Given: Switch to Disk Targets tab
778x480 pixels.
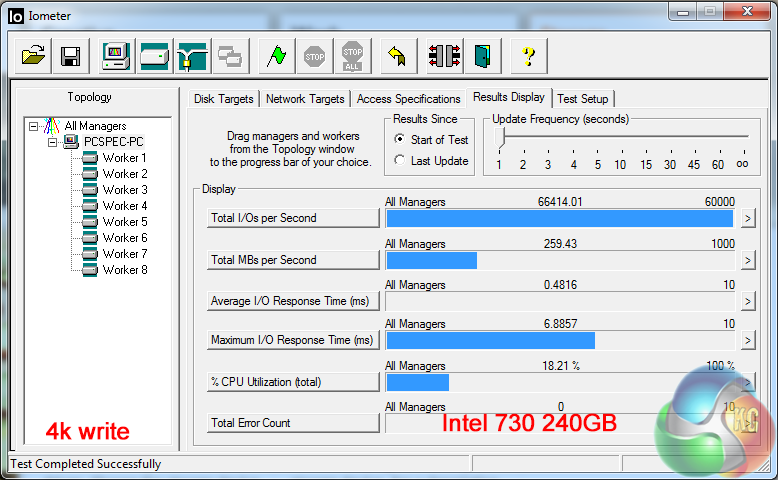Looking at the screenshot, I should 223,99.
